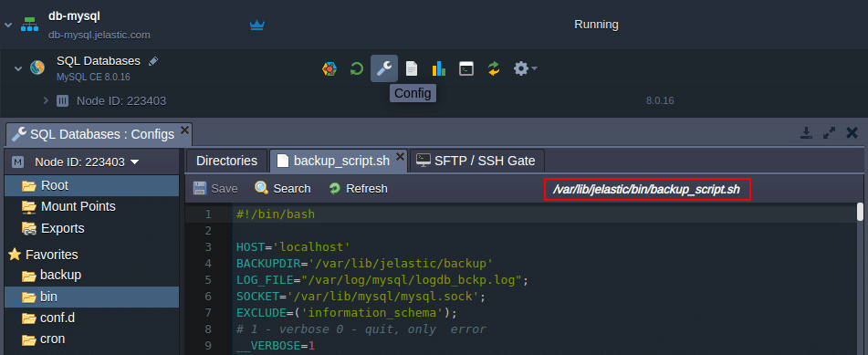Click the Redeploy containers icon
Viewport: 868px width, 355px height.
click(494, 68)
